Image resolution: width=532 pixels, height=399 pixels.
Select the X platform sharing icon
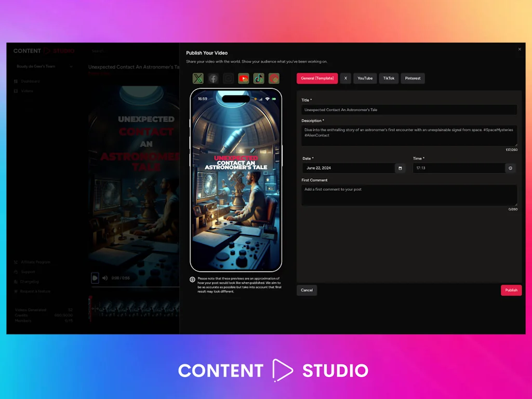coord(198,78)
